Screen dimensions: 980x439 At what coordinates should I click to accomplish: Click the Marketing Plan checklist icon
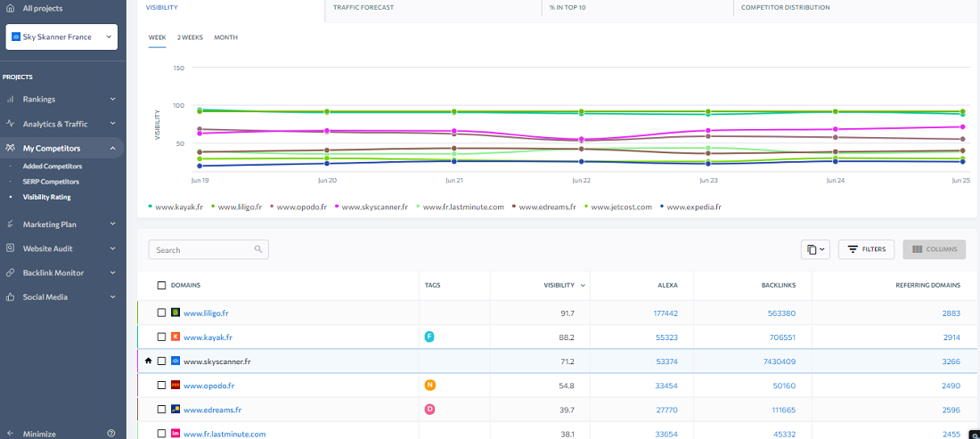tap(10, 224)
